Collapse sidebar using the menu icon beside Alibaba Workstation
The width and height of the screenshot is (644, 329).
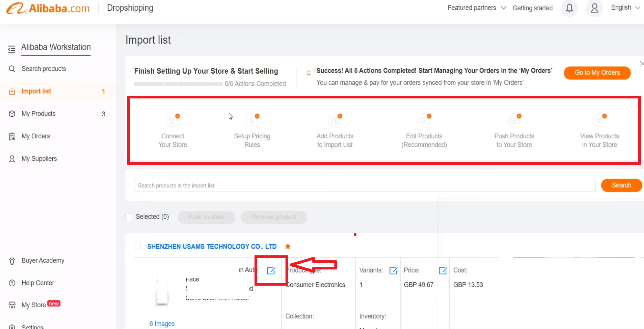pos(12,49)
